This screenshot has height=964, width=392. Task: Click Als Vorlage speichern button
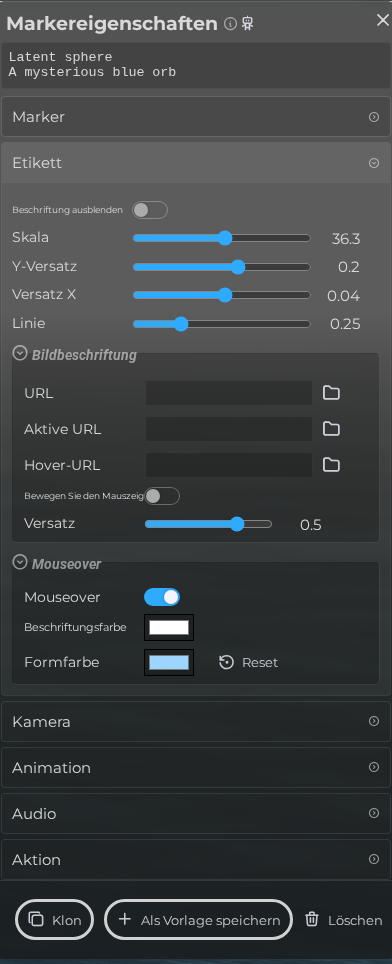click(198, 920)
